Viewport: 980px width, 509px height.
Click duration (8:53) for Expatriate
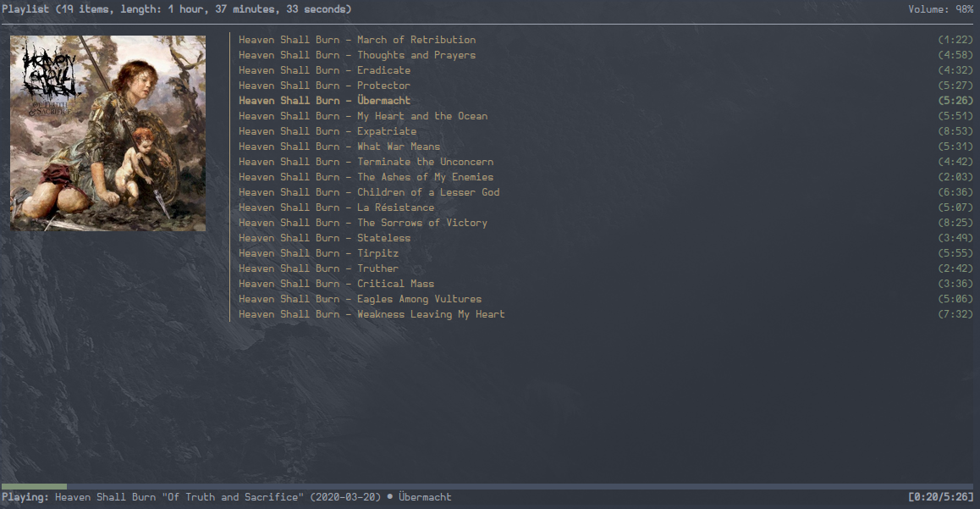click(955, 131)
